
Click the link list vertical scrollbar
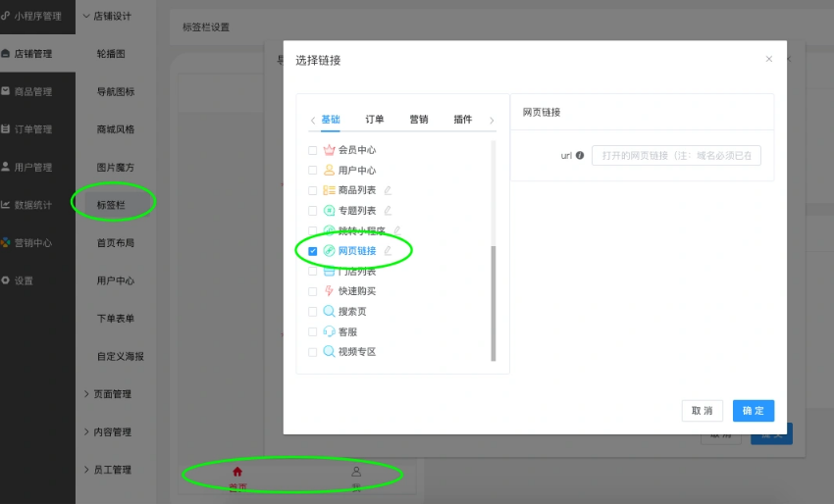tap(494, 303)
